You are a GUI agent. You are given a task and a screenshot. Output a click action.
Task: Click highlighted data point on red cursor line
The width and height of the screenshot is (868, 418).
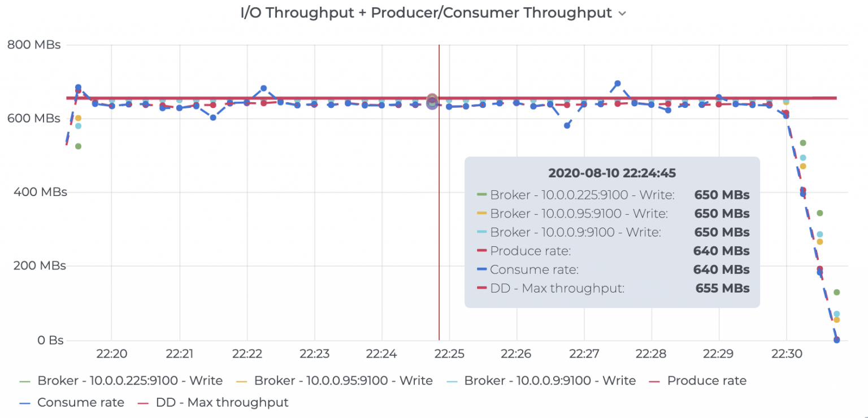pos(432,102)
